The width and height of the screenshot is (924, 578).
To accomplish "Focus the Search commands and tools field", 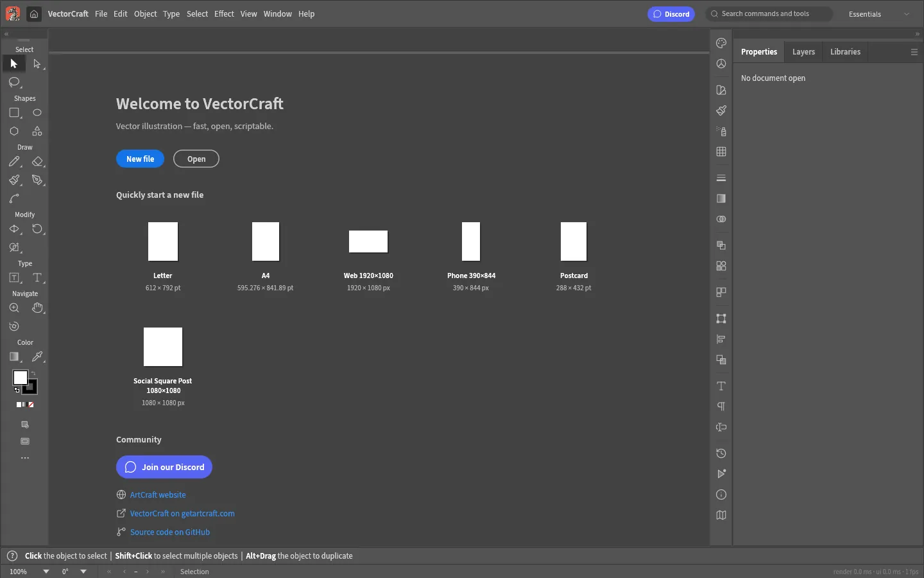I will 769,13.
